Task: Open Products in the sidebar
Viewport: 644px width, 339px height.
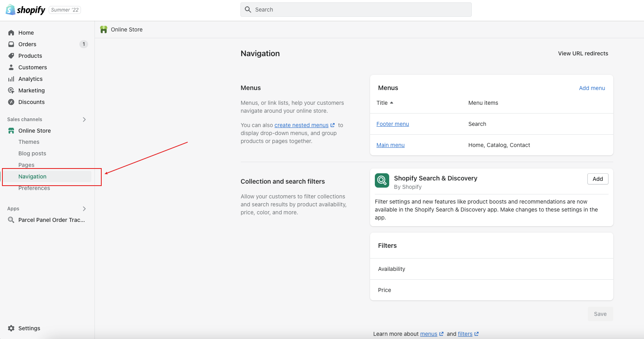Action: pyautogui.click(x=30, y=56)
